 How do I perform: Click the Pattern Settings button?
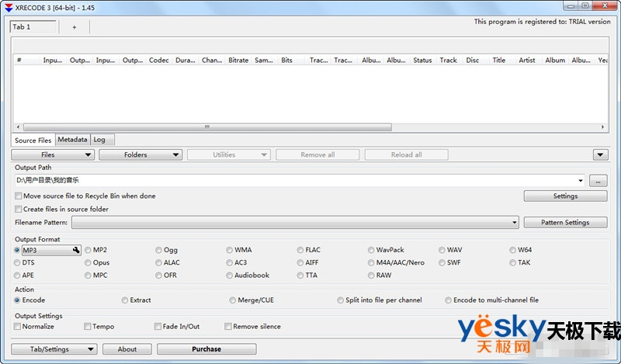point(565,223)
